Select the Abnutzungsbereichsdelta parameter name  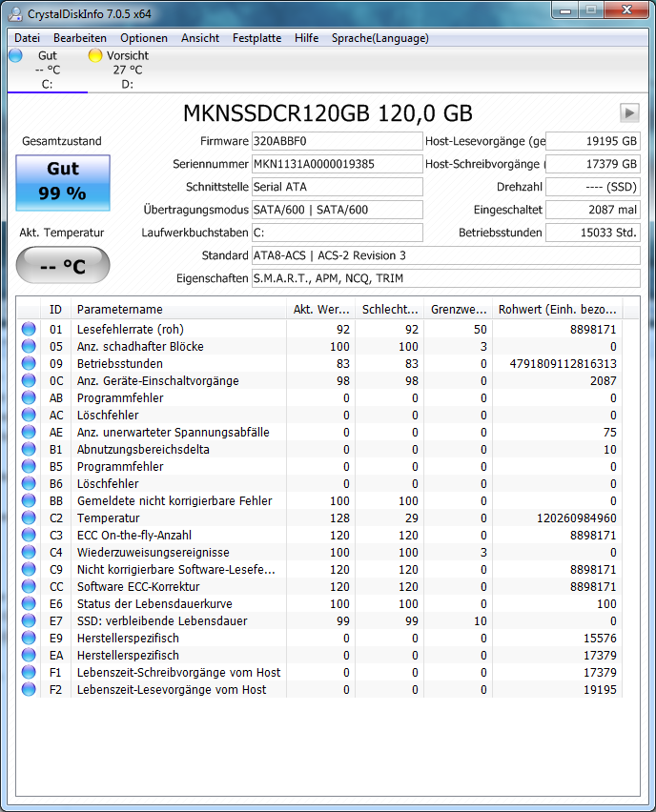coord(143,449)
